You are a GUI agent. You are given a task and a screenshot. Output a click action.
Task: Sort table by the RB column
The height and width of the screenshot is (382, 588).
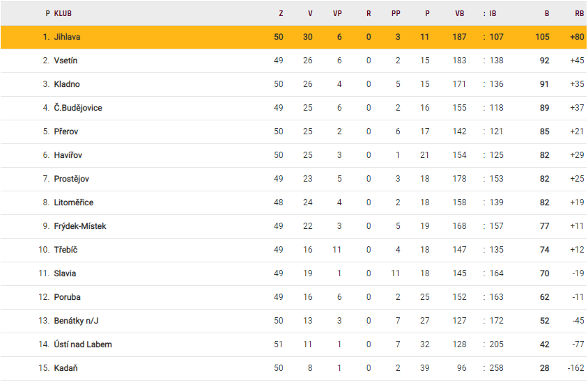(579, 13)
